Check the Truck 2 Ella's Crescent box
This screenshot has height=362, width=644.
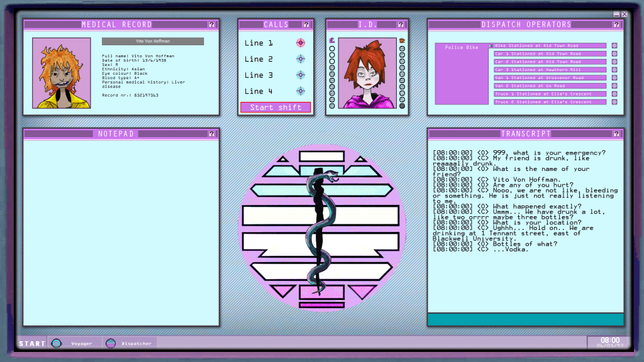click(x=614, y=102)
